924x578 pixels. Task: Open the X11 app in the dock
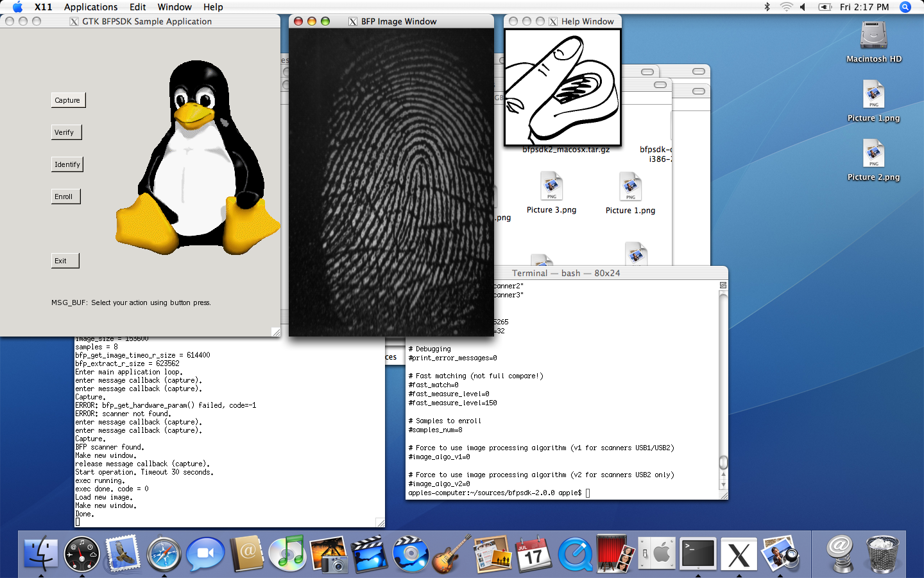(x=739, y=554)
